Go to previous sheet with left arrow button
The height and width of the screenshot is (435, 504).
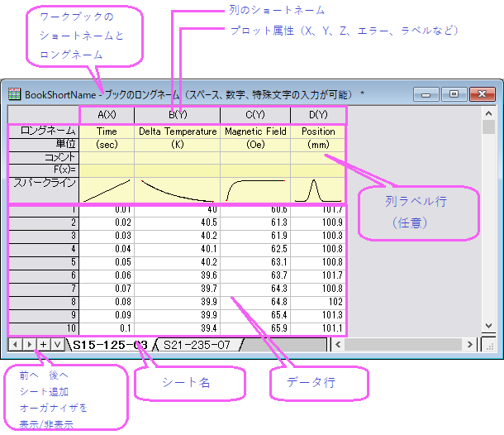[x=15, y=345]
